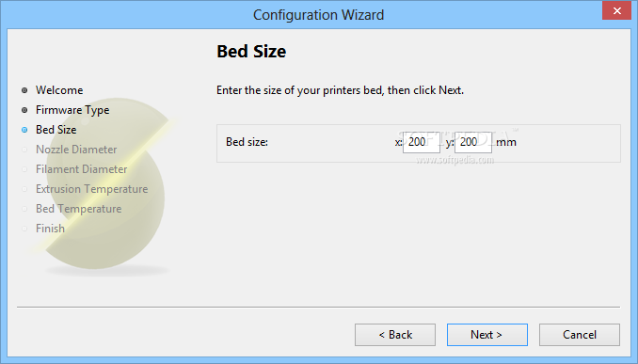Click the blue Bed Size step bullet
The image size is (638, 364).
(24, 130)
